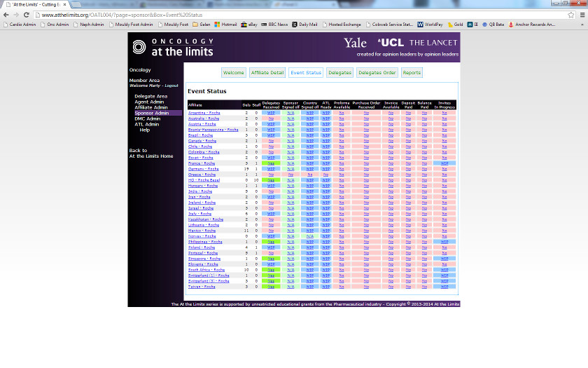
Task: Click Greece's Sponsor Signed off No cell
Action: [290, 175]
